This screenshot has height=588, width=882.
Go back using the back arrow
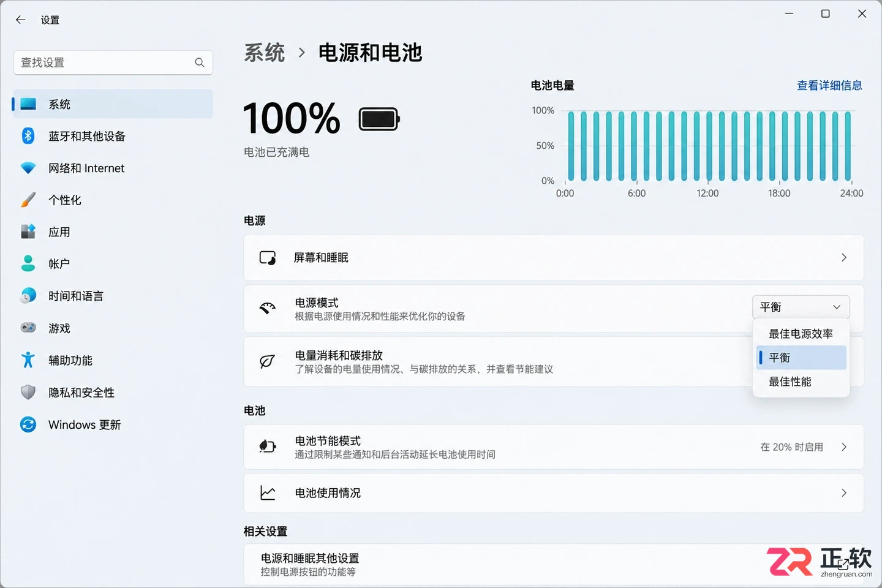20,20
